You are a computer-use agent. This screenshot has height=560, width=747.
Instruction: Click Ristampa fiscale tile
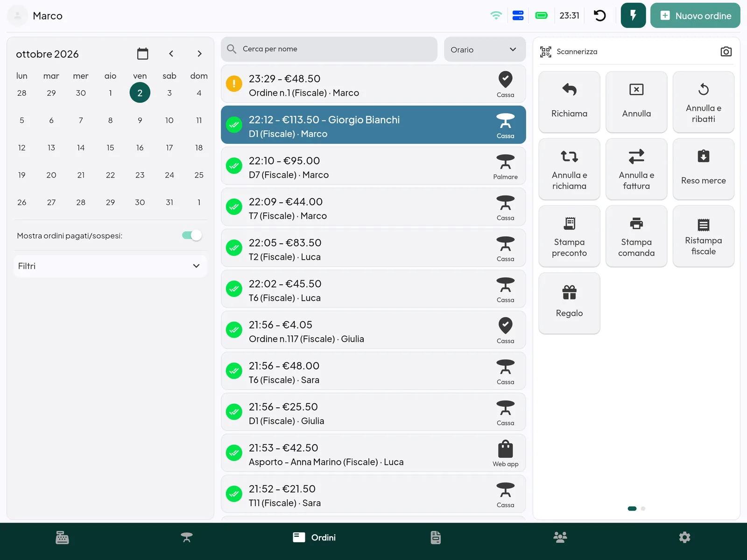(704, 236)
